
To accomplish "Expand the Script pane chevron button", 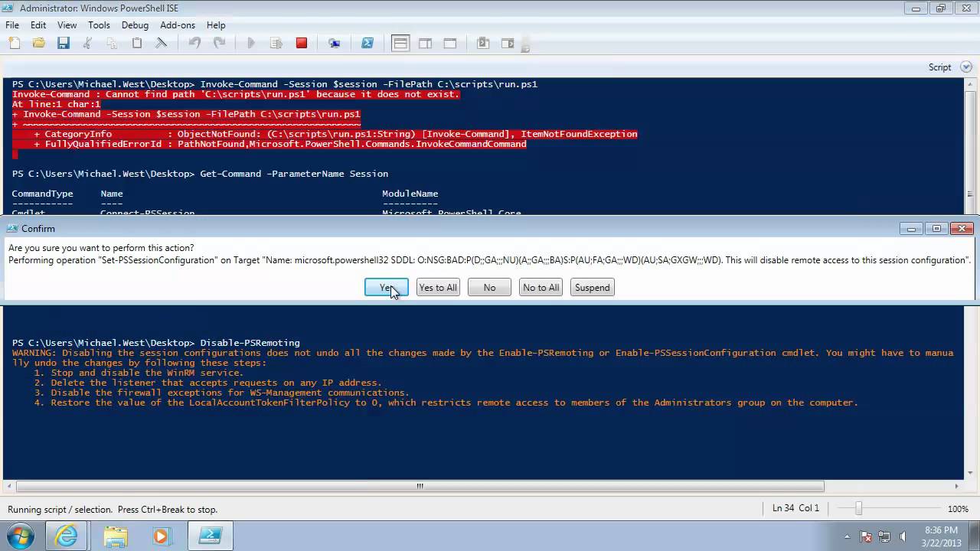I will coord(966,67).
